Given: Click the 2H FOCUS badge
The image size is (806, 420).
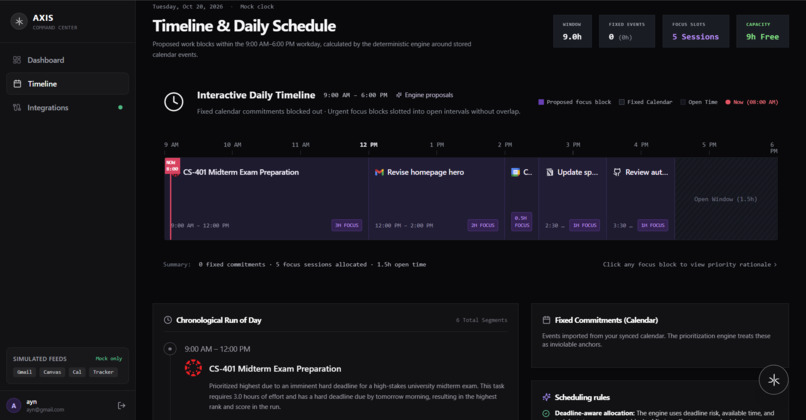Looking at the screenshot, I should tap(483, 225).
